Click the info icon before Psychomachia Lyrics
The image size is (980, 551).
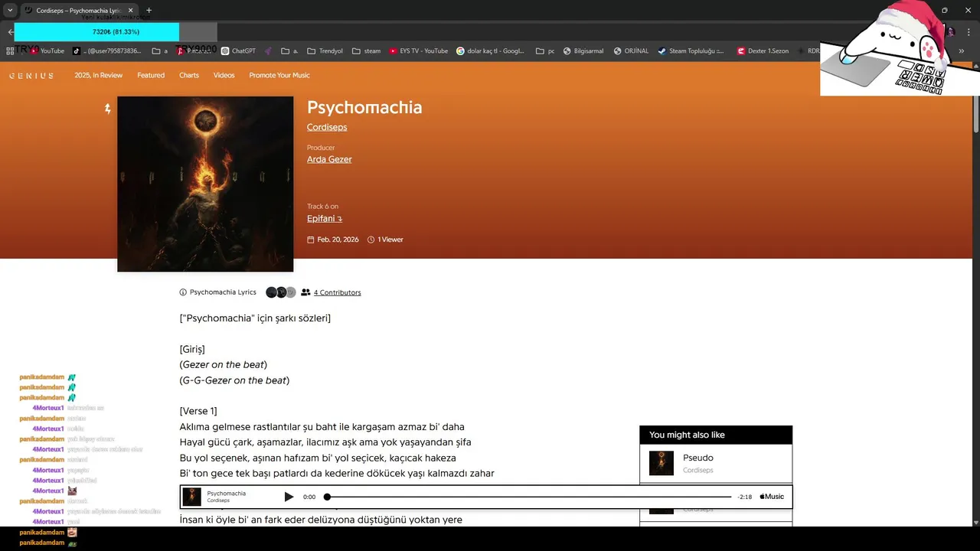tap(183, 292)
